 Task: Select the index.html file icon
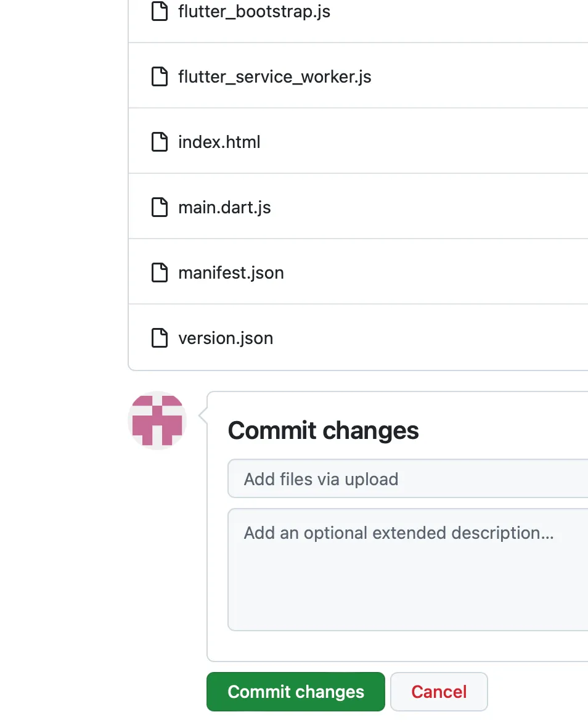tap(160, 142)
